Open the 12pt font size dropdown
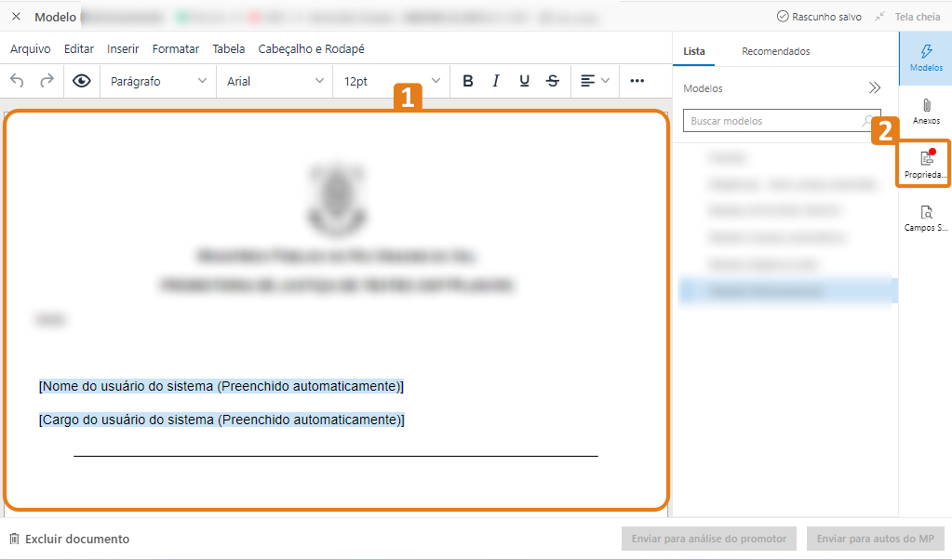 point(391,81)
